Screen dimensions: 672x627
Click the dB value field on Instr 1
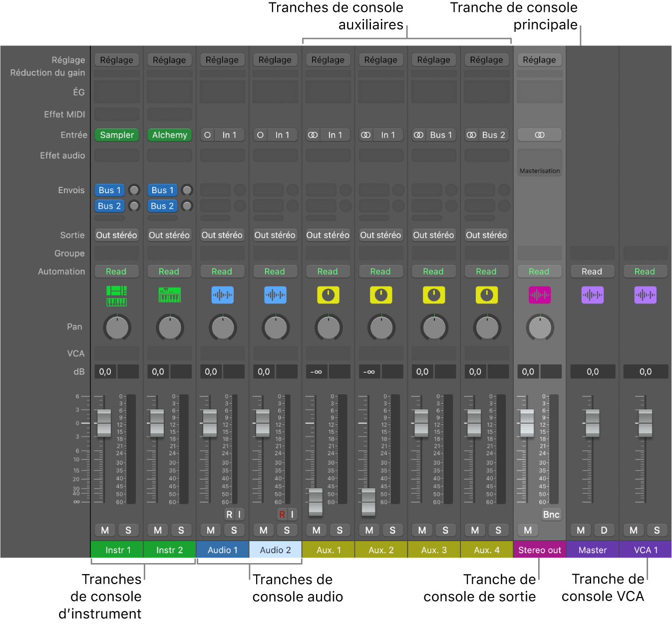(x=105, y=371)
